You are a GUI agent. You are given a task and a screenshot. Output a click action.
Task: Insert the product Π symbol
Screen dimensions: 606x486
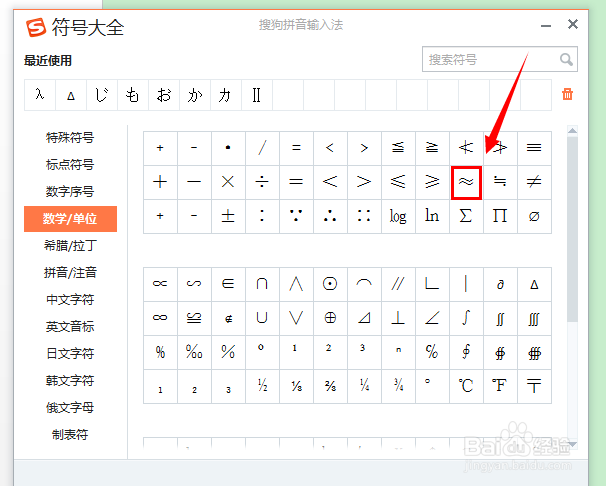pyautogui.click(x=500, y=216)
